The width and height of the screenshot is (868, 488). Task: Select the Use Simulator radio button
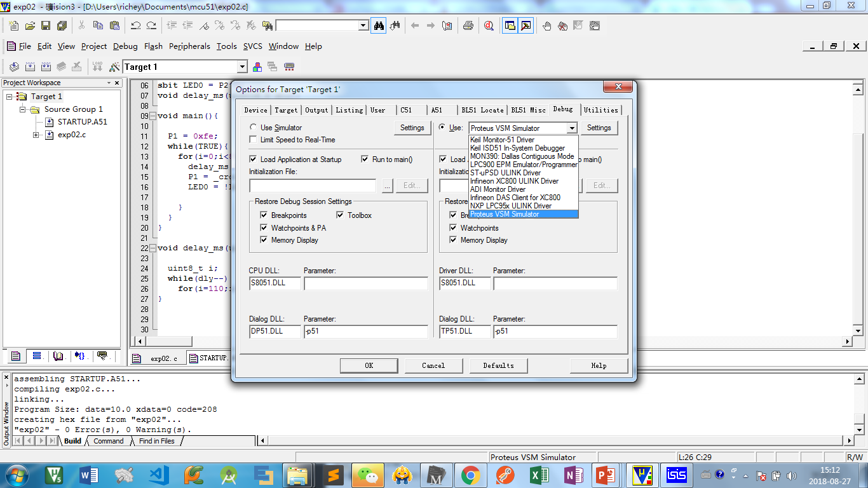pyautogui.click(x=254, y=128)
